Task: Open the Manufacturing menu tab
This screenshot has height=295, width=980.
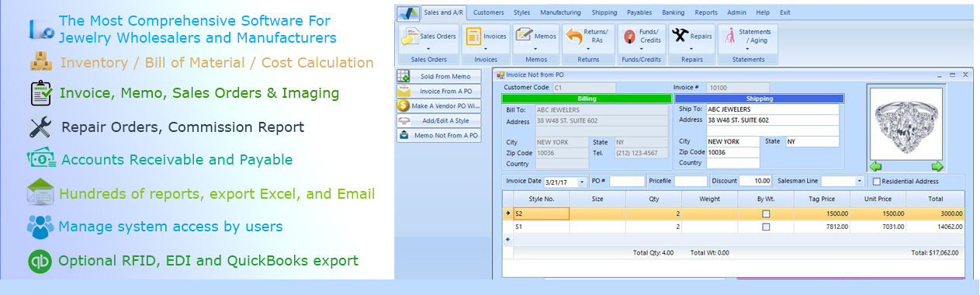Action: pyautogui.click(x=560, y=12)
